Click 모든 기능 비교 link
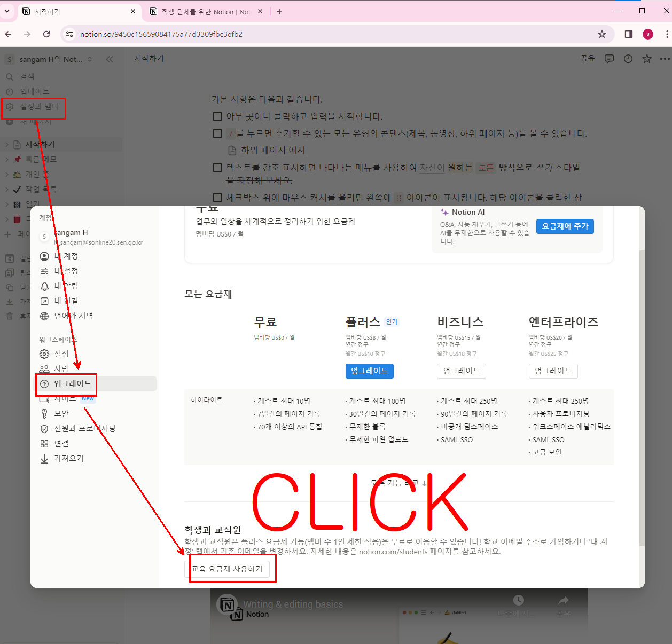Screen dimensions: 672x644 [x=399, y=483]
